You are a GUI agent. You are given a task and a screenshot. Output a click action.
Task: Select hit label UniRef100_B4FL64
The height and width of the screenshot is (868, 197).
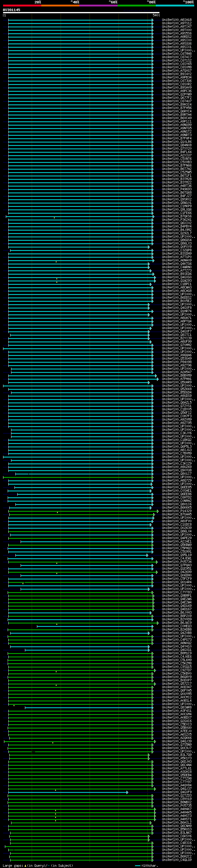tap(177, 152)
